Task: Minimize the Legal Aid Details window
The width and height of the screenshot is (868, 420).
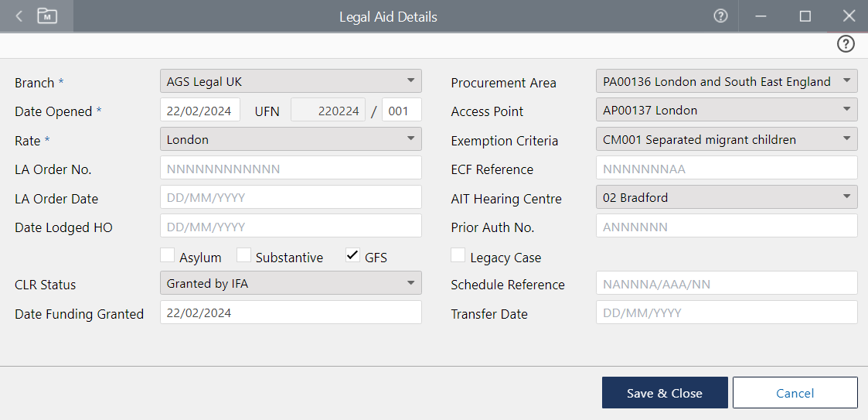Action: pos(761,16)
